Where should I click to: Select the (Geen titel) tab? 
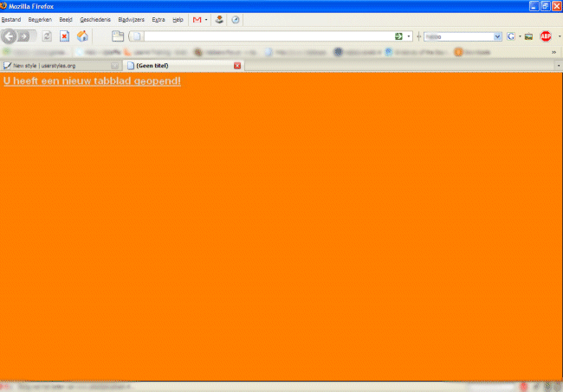(184, 66)
